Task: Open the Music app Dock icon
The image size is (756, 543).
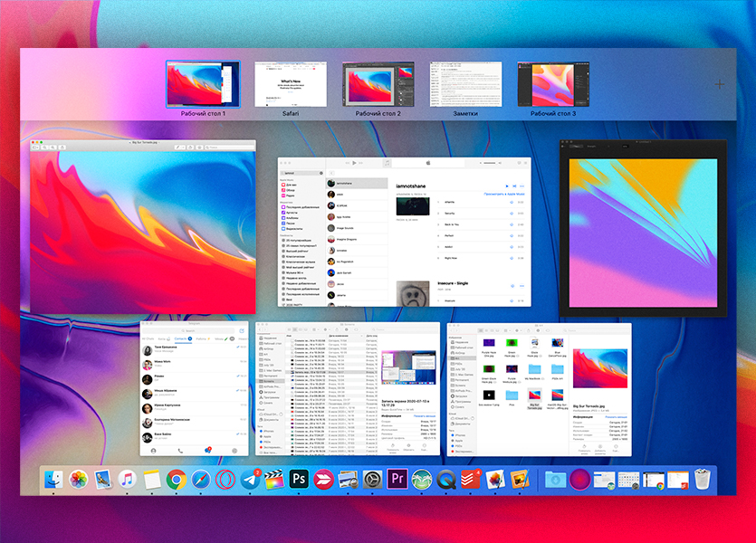Action: tap(128, 480)
